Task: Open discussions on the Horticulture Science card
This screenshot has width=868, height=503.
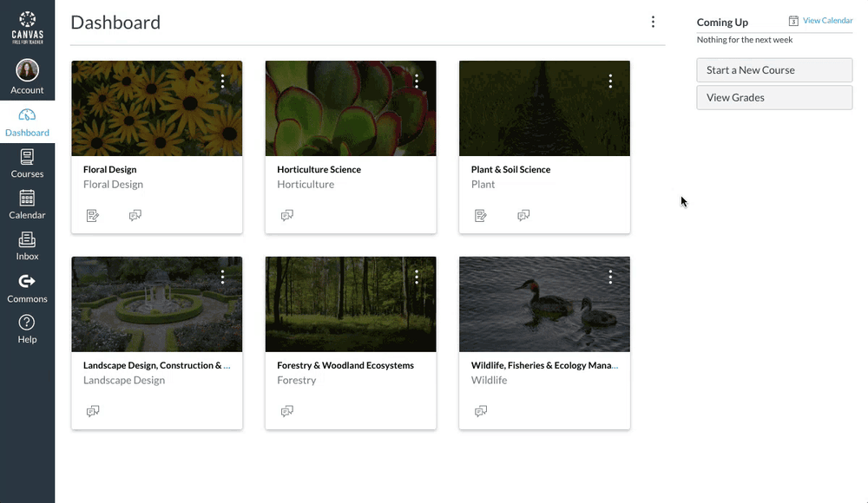Action: pyautogui.click(x=287, y=215)
